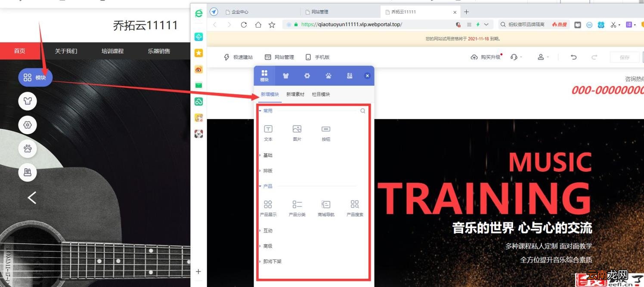Open the user account dropdown
644x287 pixels.
(543, 57)
